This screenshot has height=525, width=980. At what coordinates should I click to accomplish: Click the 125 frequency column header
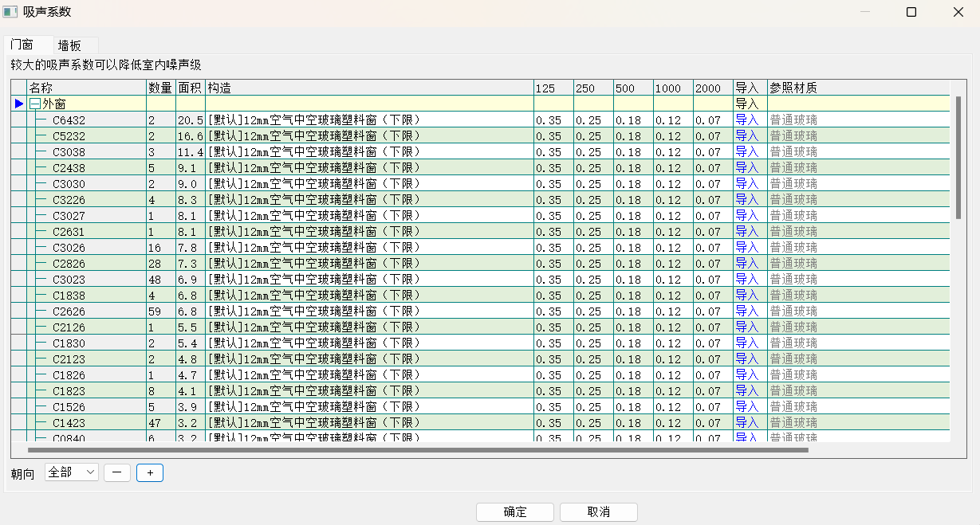pos(553,88)
